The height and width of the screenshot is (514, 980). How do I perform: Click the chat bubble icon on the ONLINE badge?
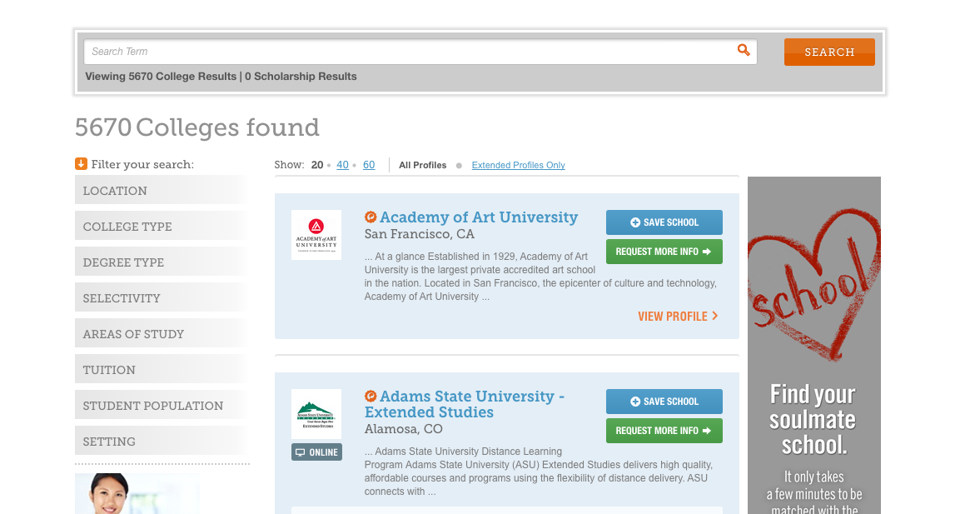pos(301,452)
